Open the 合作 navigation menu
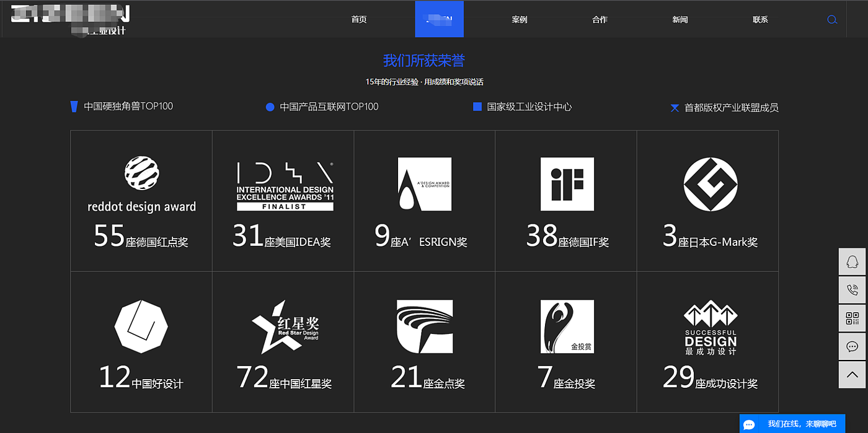The width and height of the screenshot is (868, 433). tap(600, 19)
